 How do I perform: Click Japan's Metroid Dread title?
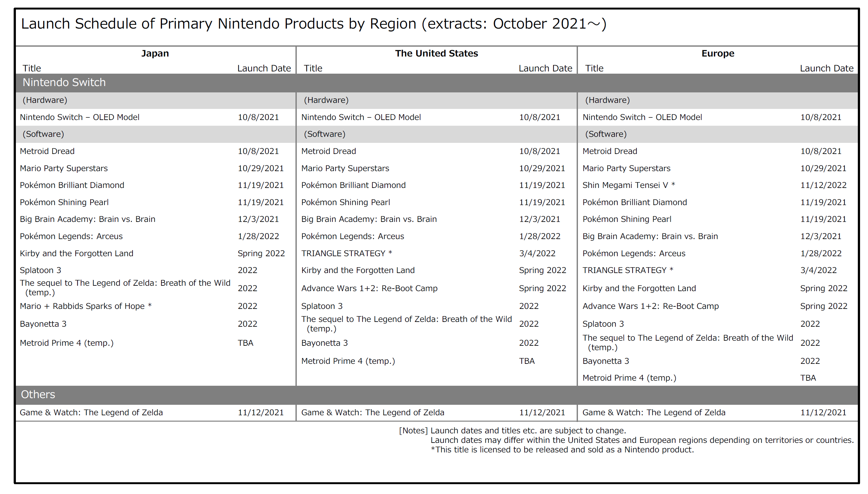pyautogui.click(x=47, y=151)
